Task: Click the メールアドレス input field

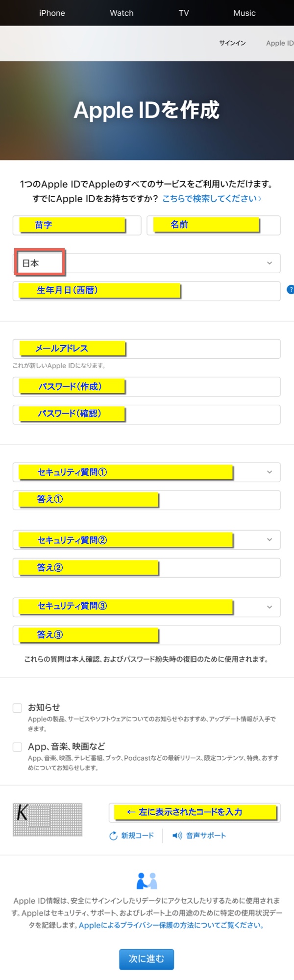Action: (x=147, y=349)
